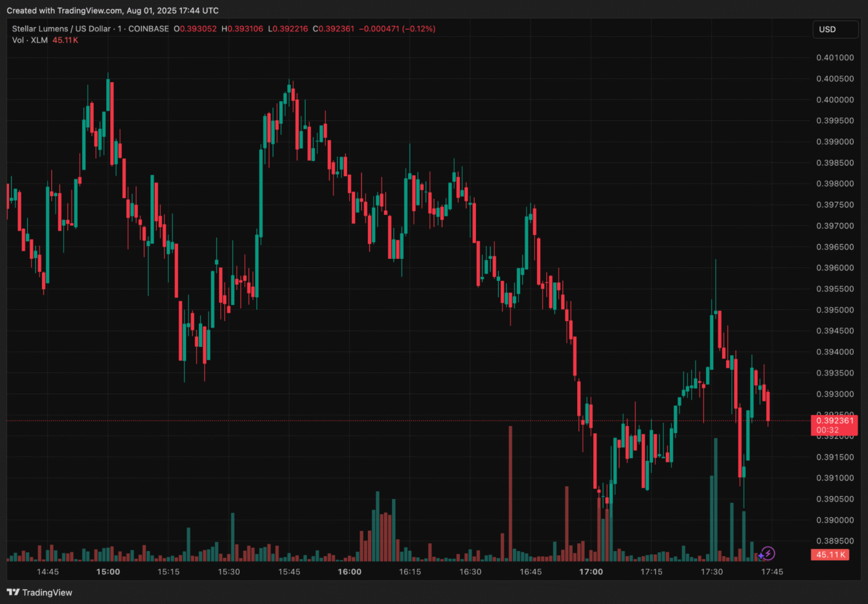Click the 0.394000 price axis label
This screenshot has height=604, width=868.
[835, 352]
